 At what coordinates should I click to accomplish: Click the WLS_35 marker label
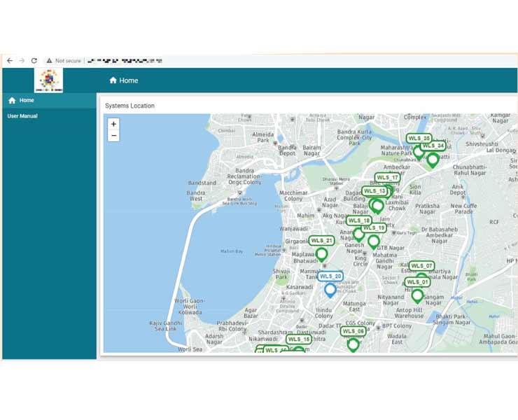point(419,139)
